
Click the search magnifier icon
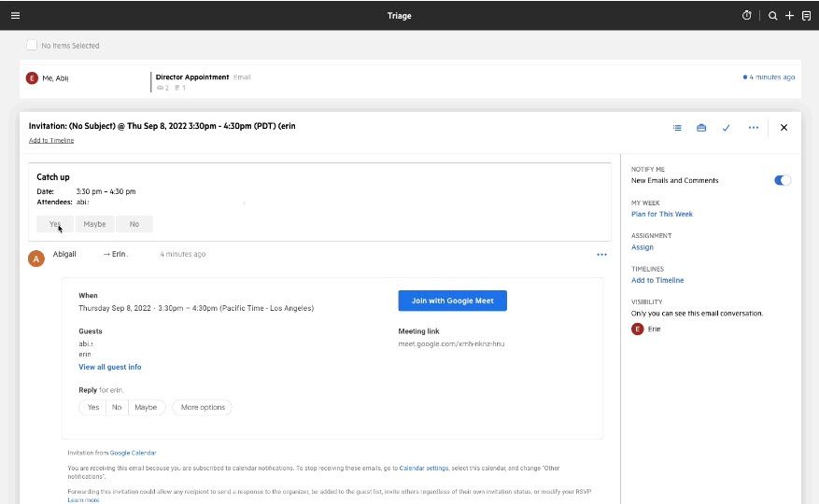click(x=772, y=16)
